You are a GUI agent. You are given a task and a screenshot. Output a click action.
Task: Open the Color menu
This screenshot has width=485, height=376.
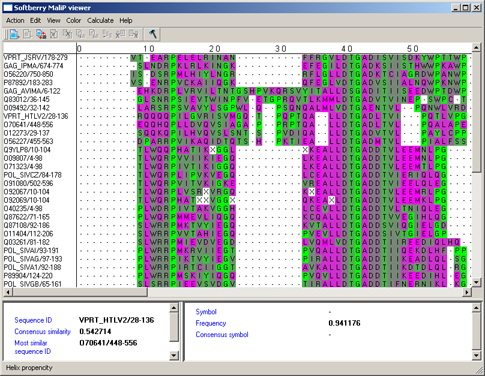click(73, 20)
